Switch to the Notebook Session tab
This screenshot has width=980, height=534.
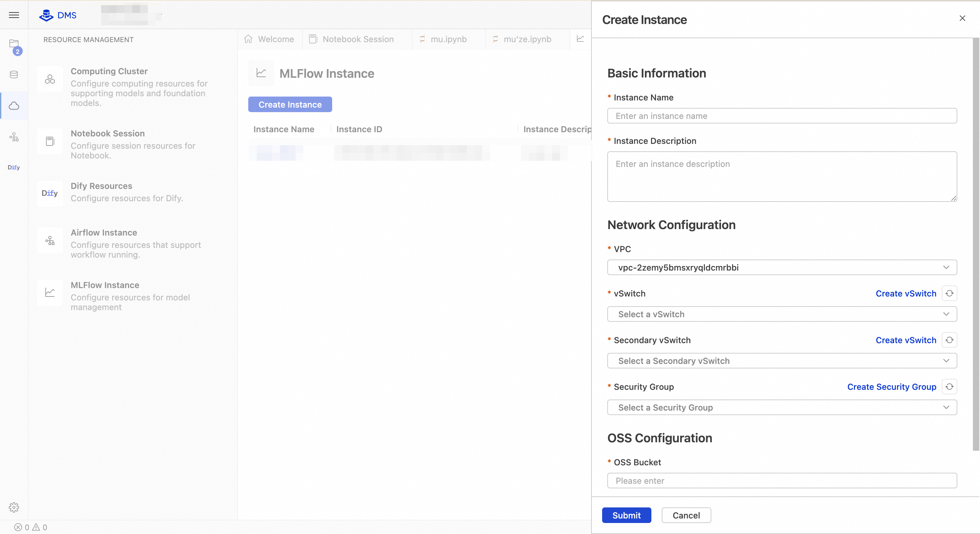click(x=357, y=39)
